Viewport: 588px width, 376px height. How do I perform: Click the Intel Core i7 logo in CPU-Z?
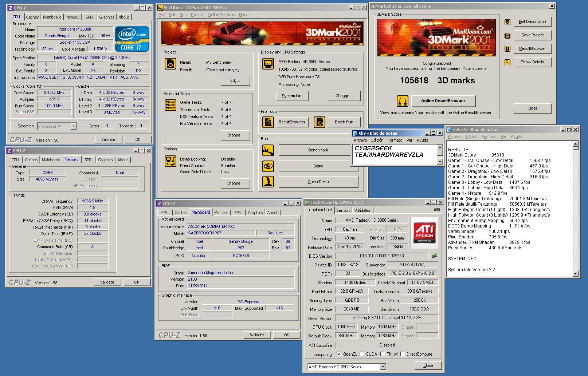coord(132,39)
